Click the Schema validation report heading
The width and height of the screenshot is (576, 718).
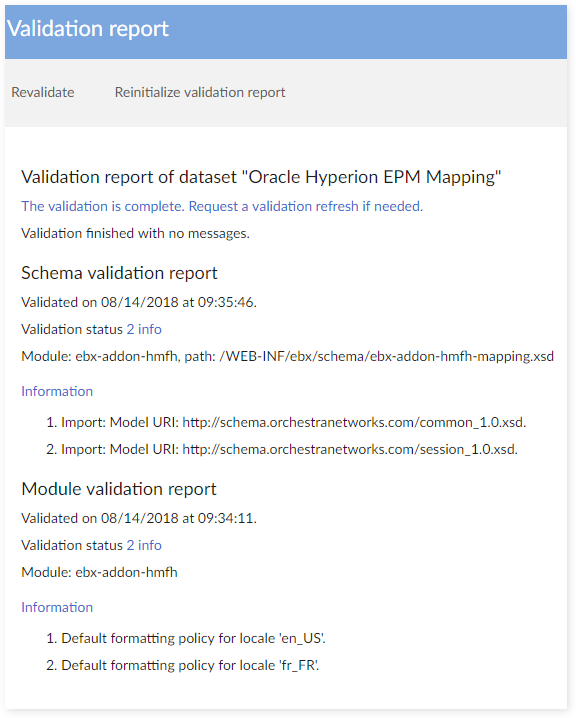(x=119, y=273)
